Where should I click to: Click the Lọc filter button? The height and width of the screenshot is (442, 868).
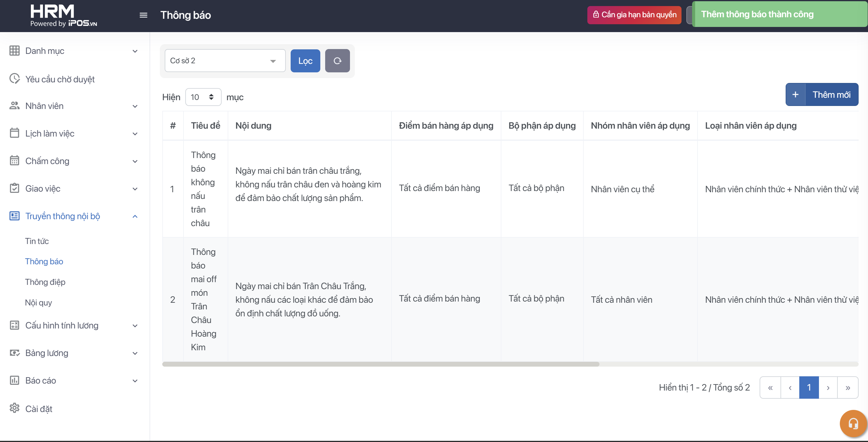[305, 61]
